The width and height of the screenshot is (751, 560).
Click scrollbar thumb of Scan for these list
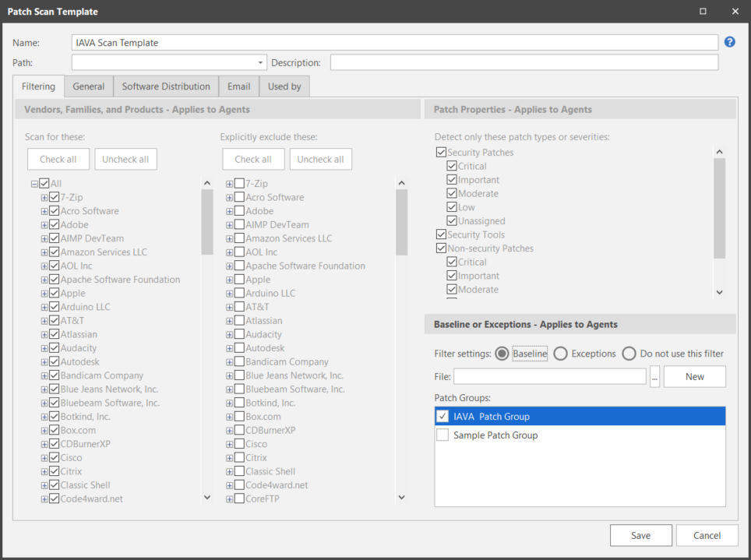click(x=207, y=222)
